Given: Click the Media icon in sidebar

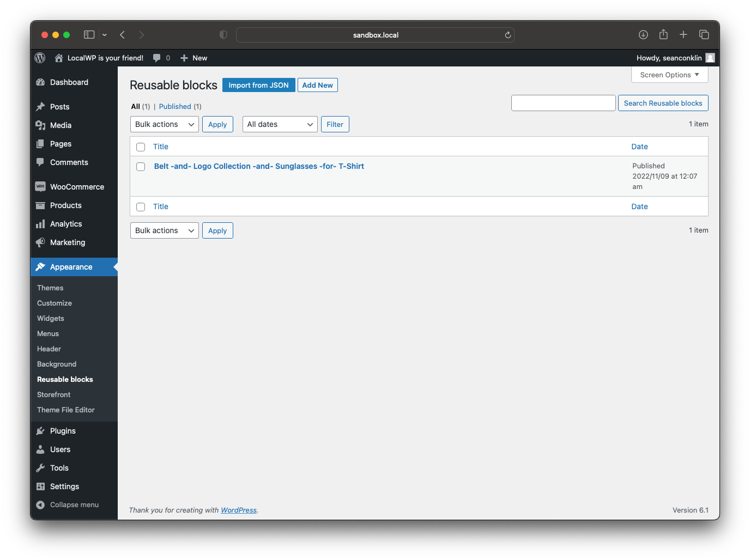Looking at the screenshot, I should (40, 125).
